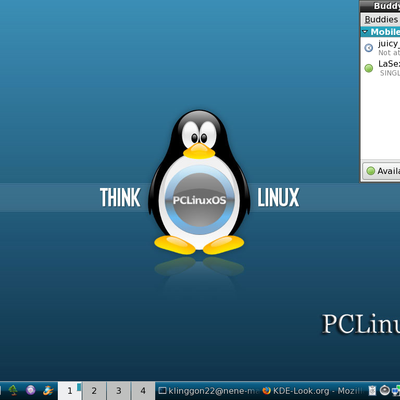Switch to virtual desktop 3
Viewport: 400px width, 400px height.
click(x=119, y=391)
